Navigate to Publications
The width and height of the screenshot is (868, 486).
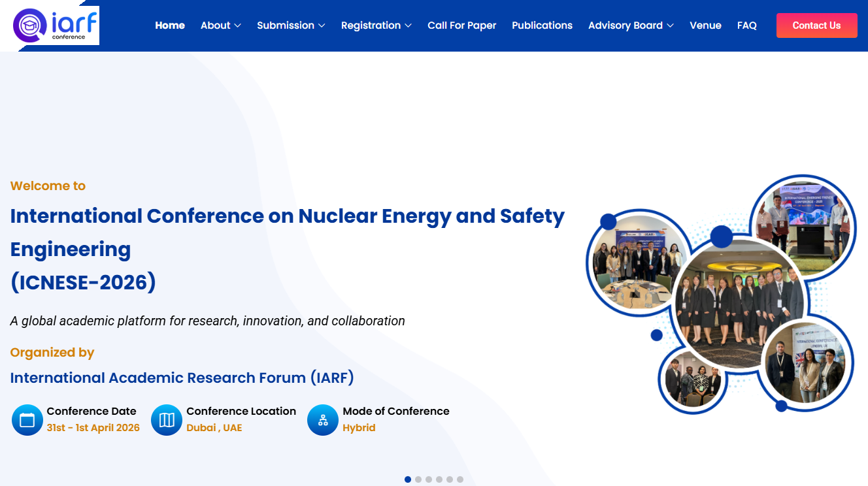click(x=542, y=25)
